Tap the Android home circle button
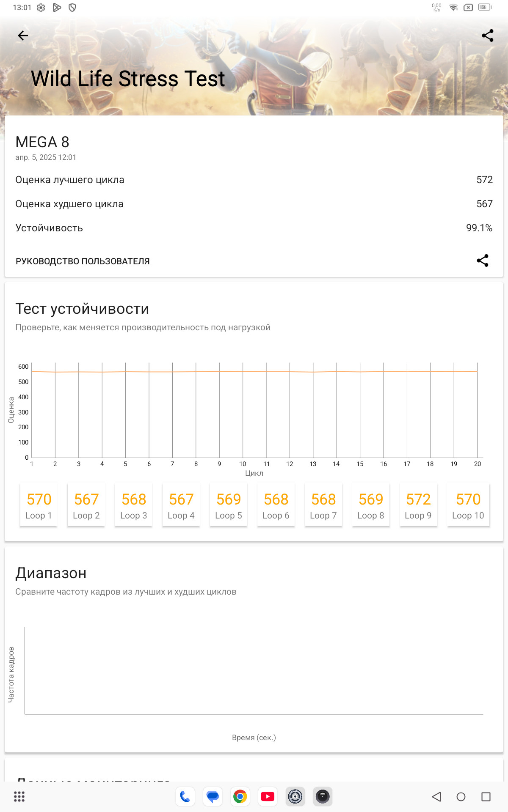508x812 pixels. (x=461, y=797)
